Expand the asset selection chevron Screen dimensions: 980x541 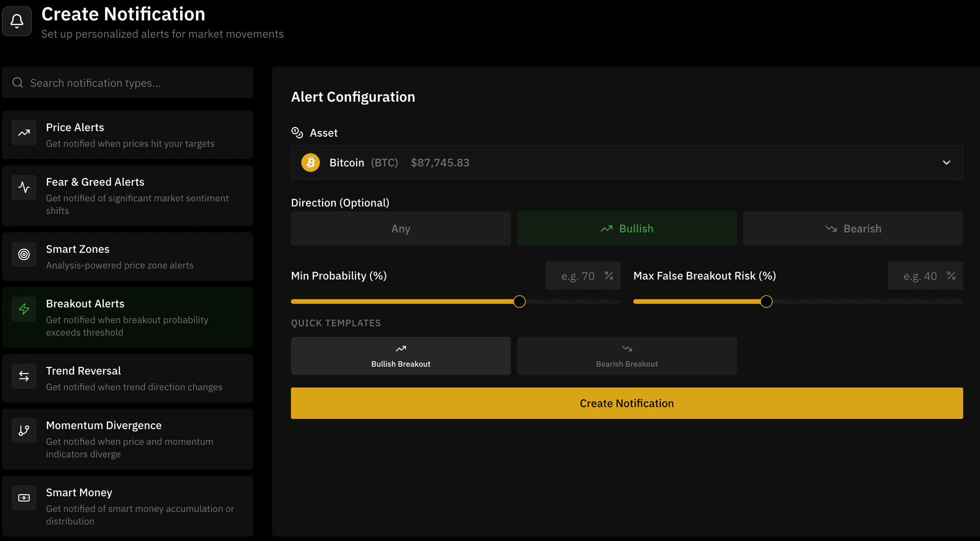[x=946, y=162]
